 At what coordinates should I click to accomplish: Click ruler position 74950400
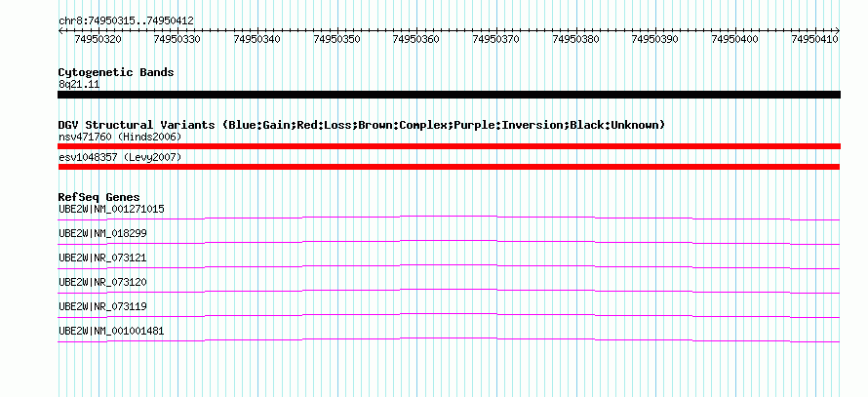[735, 39]
